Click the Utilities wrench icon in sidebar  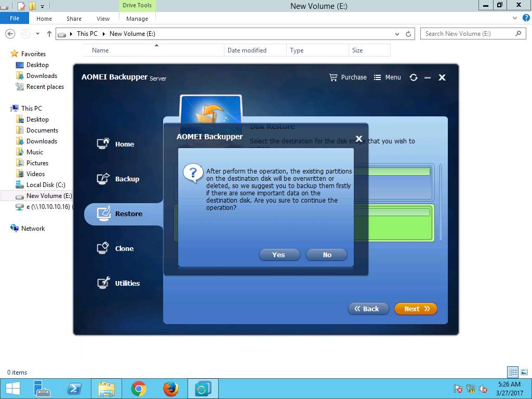(x=103, y=283)
